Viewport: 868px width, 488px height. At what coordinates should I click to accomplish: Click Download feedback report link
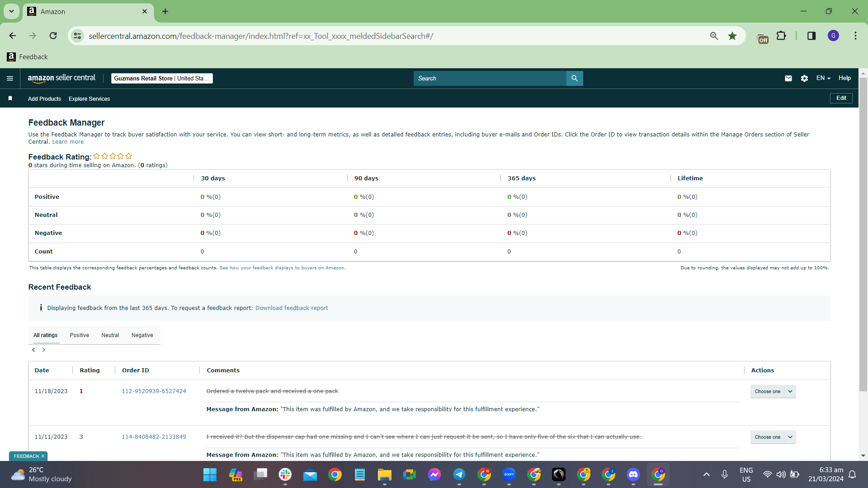click(292, 308)
